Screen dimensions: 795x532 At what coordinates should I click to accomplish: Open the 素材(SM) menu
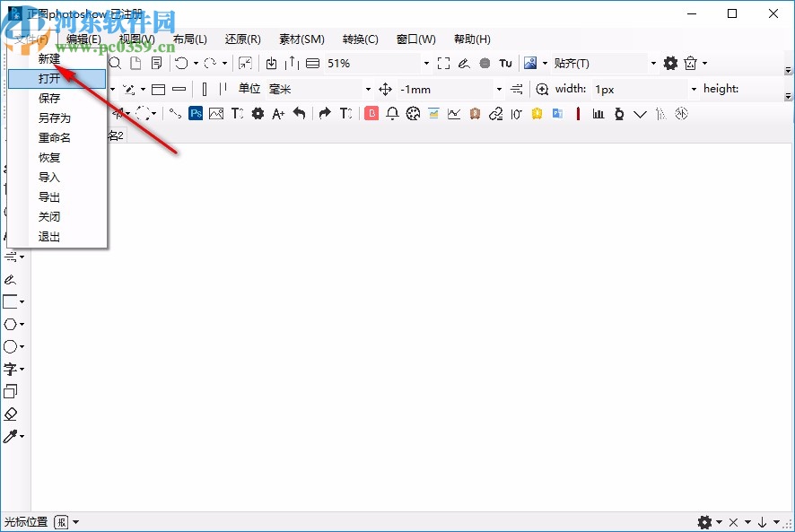[x=301, y=39]
